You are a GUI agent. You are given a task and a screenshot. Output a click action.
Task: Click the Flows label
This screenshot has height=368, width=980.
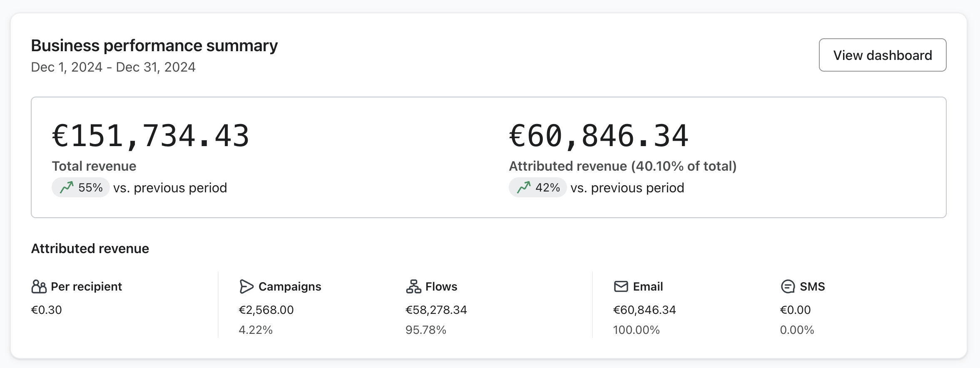pos(441,287)
